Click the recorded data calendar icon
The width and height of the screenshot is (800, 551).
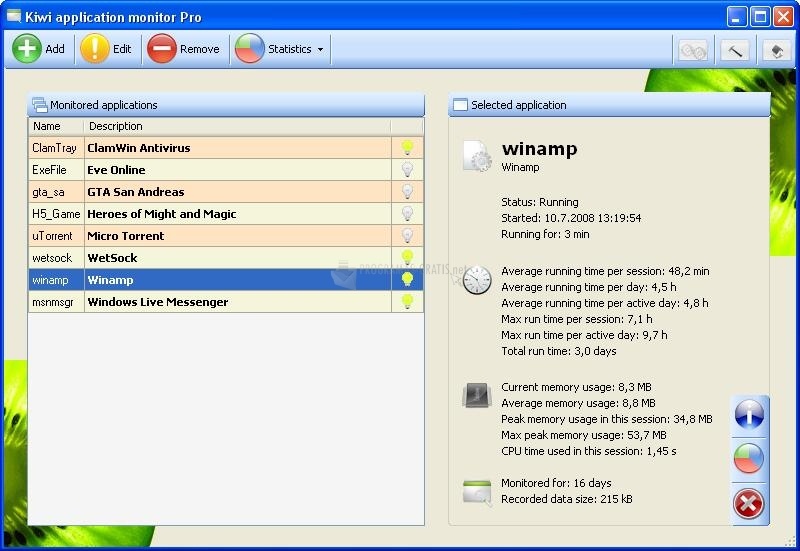[x=477, y=492]
